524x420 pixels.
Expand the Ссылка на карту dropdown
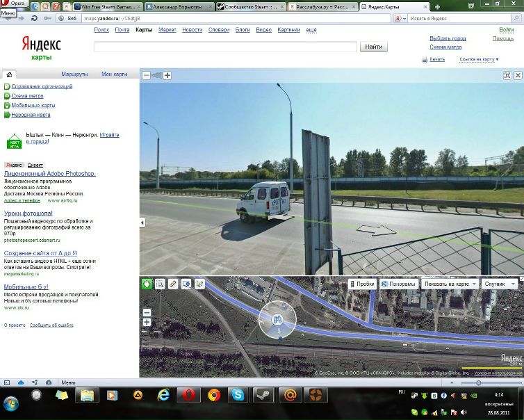click(x=478, y=59)
